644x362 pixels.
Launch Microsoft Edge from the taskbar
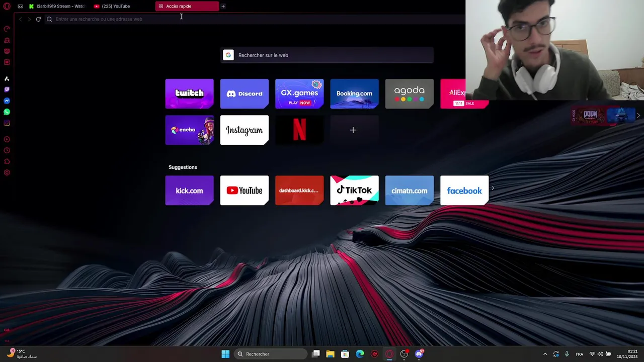[x=360, y=354]
